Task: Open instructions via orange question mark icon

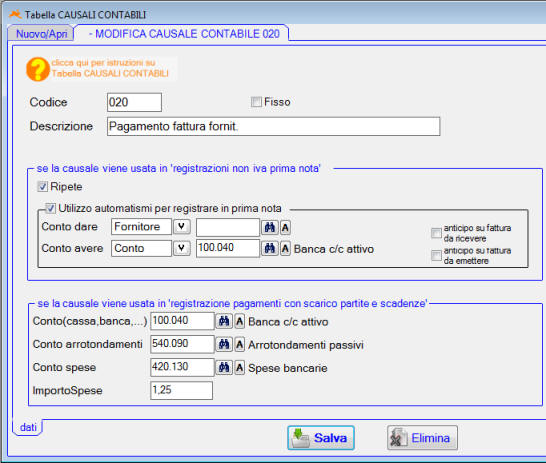Action: pos(38,69)
